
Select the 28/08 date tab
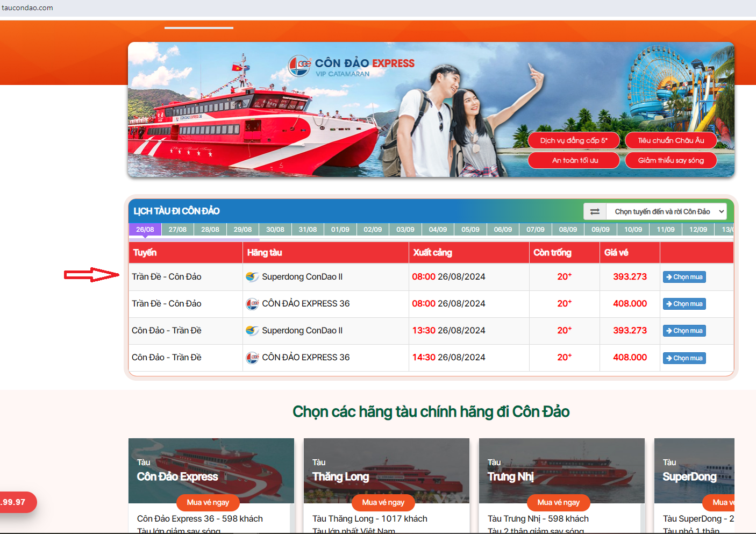(x=210, y=230)
